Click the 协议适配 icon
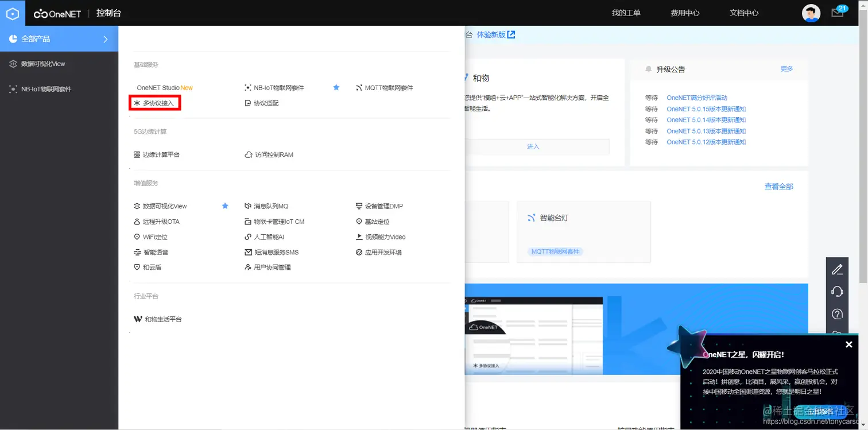 point(248,103)
